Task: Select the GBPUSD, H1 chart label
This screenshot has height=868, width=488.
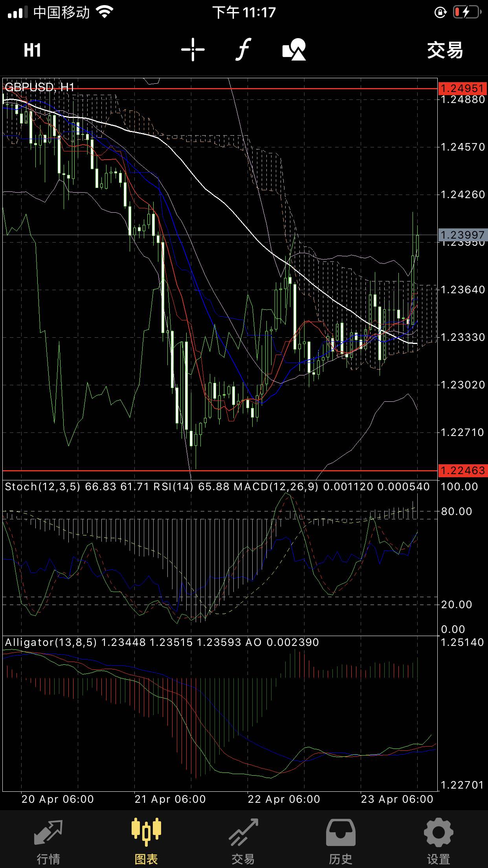Action: 40,87
